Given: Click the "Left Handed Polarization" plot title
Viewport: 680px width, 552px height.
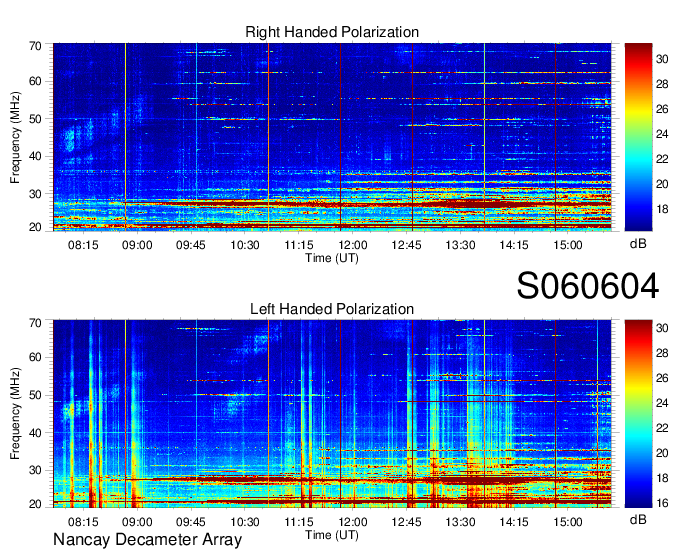Looking at the screenshot, I should [332, 309].
